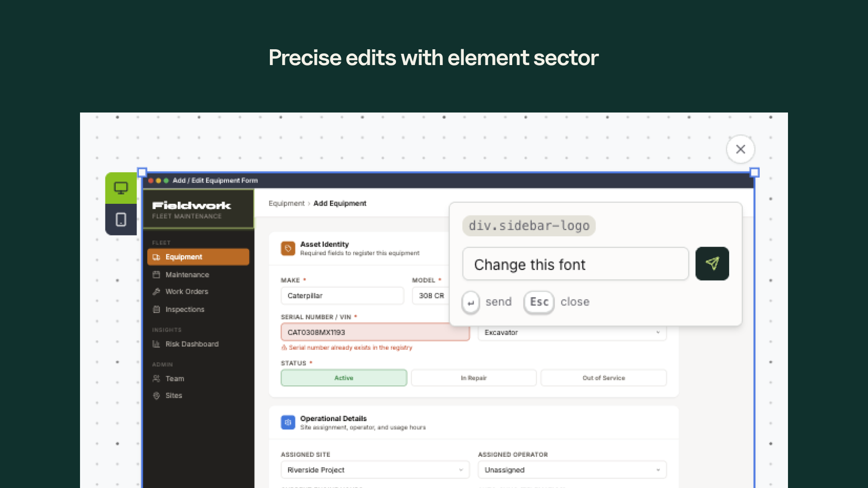
Task: Click the Asset Identity tag icon
Action: click(288, 249)
